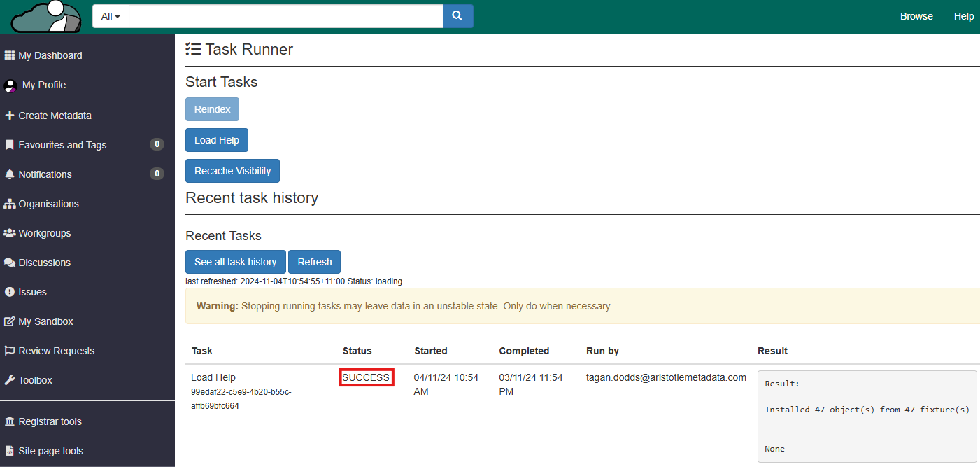The height and width of the screenshot is (467, 980).
Task: Refresh the recent tasks list
Action: (314, 262)
